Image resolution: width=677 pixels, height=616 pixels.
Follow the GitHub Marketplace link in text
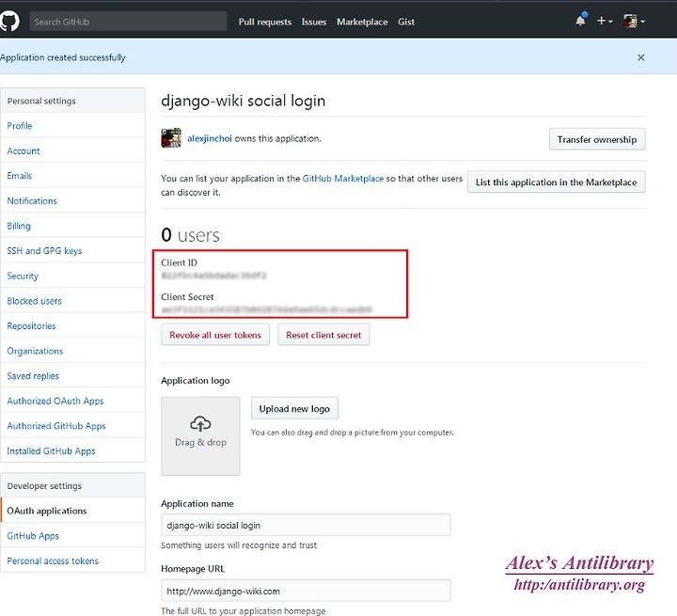pyautogui.click(x=343, y=179)
